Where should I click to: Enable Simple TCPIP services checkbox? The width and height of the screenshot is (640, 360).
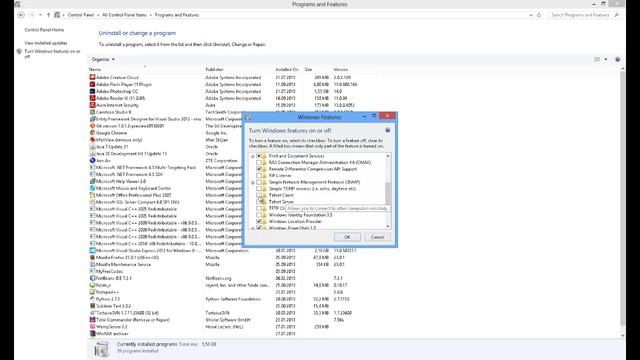pos(259,189)
